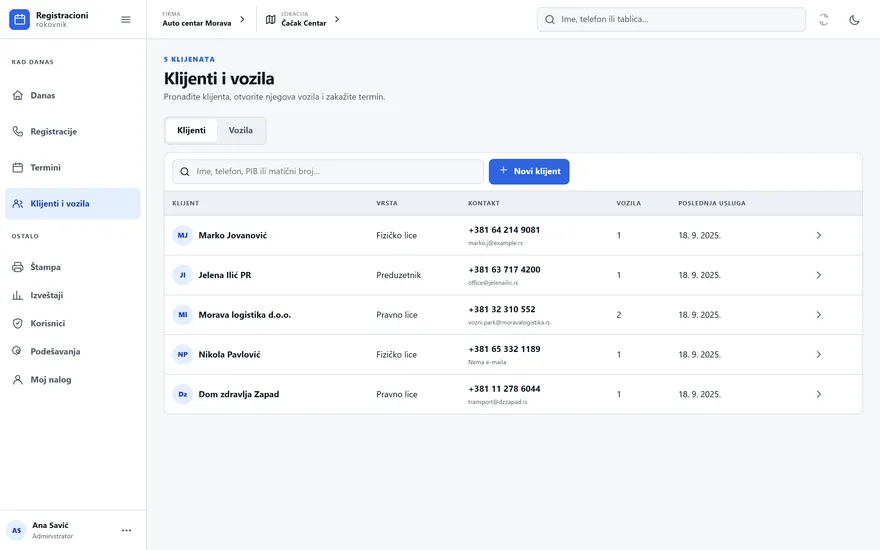Click the map icon beside Čačak Centar
This screenshot has width=880, height=550.
[x=271, y=20]
